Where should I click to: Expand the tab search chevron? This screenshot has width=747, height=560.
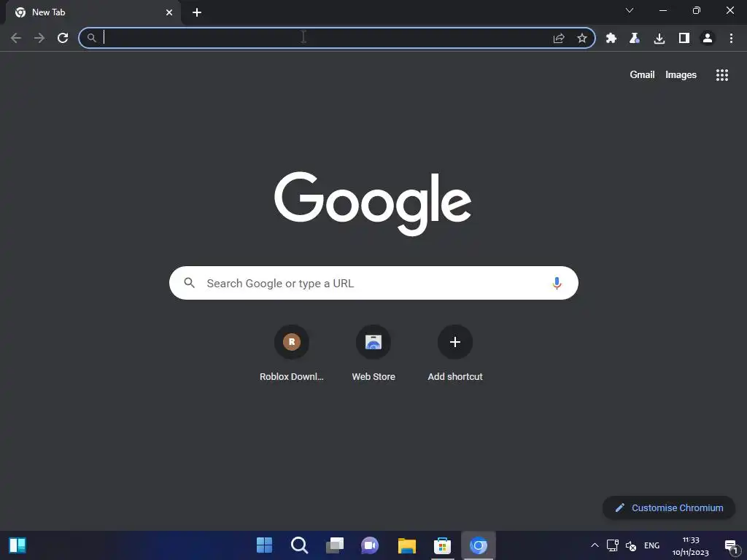click(630, 10)
